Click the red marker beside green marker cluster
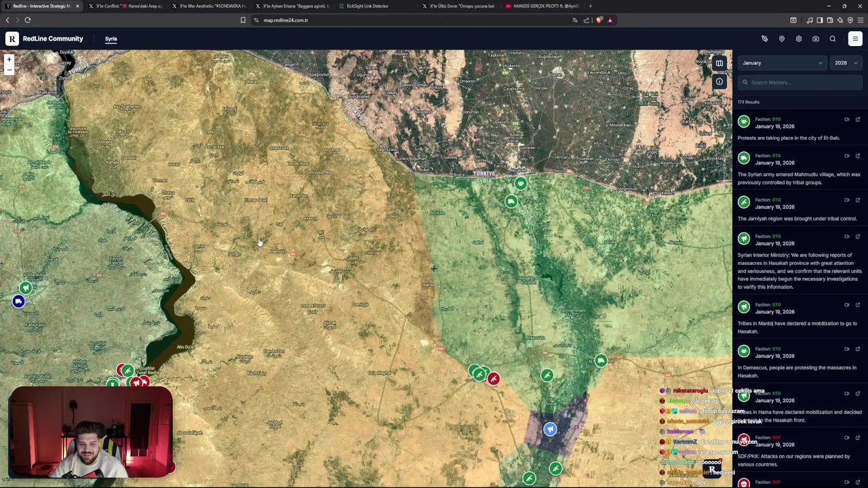Image resolution: width=868 pixels, height=488 pixels. (493, 379)
